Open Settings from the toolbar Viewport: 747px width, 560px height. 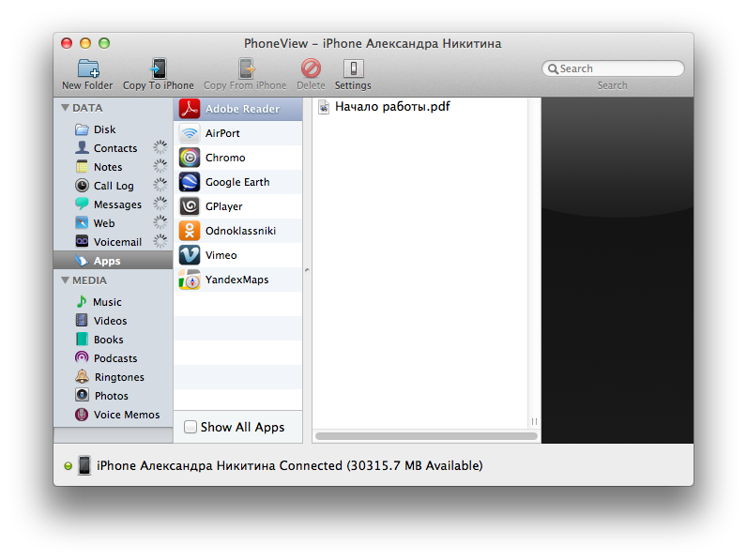(353, 68)
